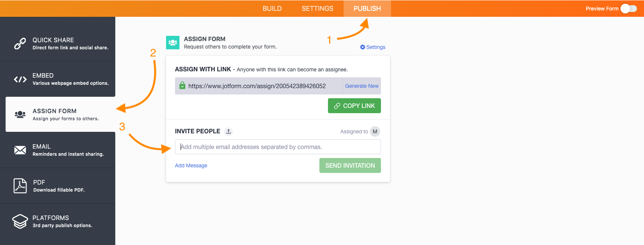
Task: Click 'Download fillable PDF.' text
Action: pyautogui.click(x=59, y=190)
